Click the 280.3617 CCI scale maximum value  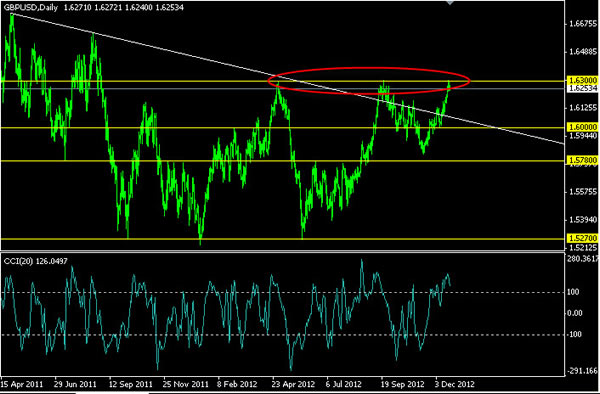click(584, 259)
